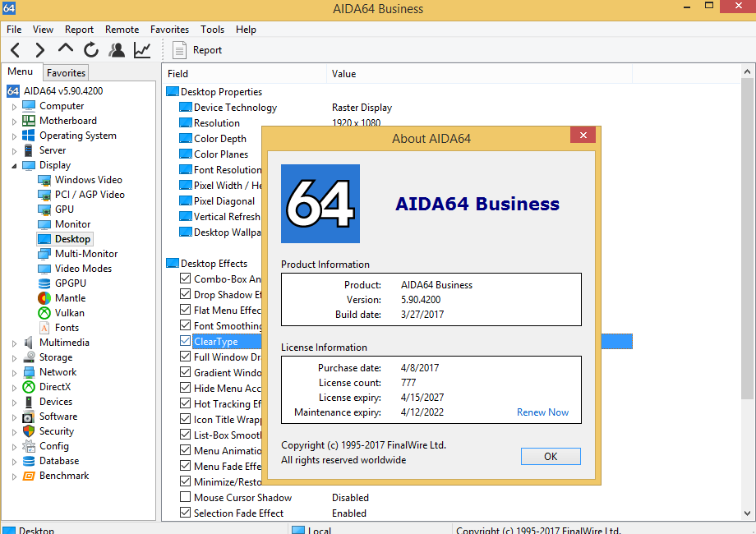Refresh the page with the circular arrow icon
756x534 pixels.
point(91,49)
